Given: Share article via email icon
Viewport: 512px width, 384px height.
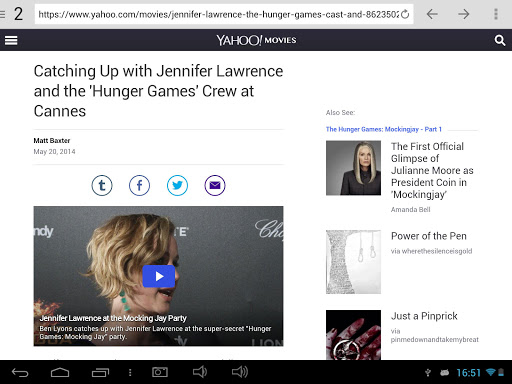Looking at the screenshot, I should click(x=215, y=185).
